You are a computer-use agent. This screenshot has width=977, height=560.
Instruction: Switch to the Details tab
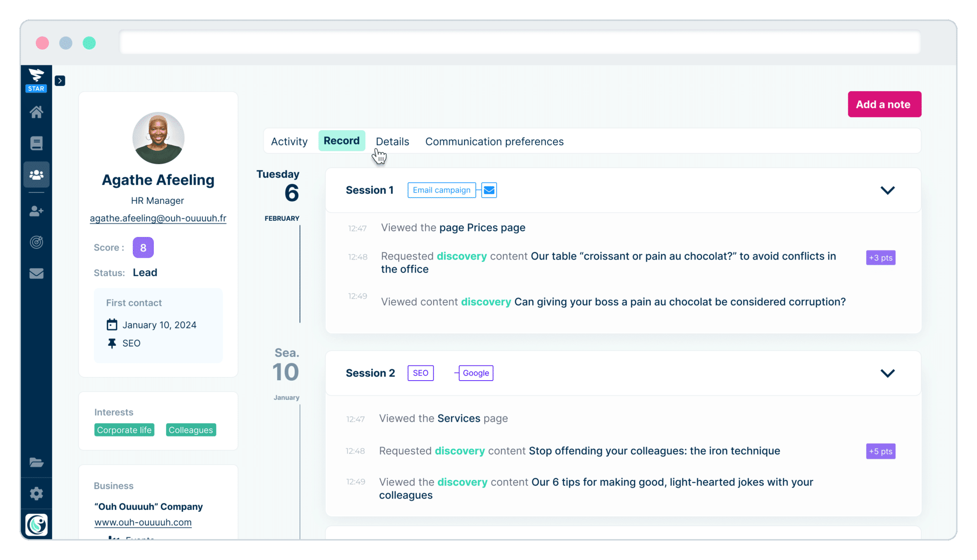[x=393, y=142]
